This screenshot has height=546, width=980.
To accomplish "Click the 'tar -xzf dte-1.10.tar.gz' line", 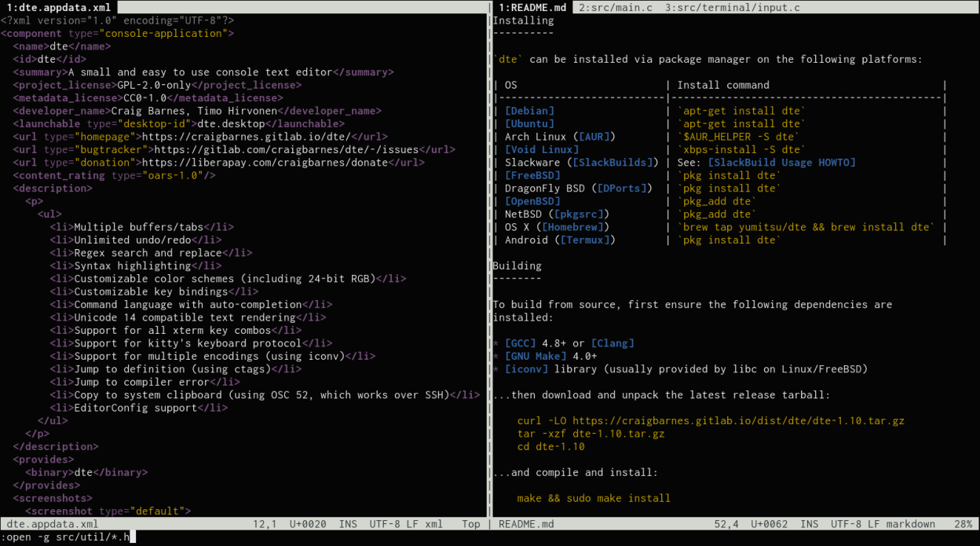I will (591, 434).
